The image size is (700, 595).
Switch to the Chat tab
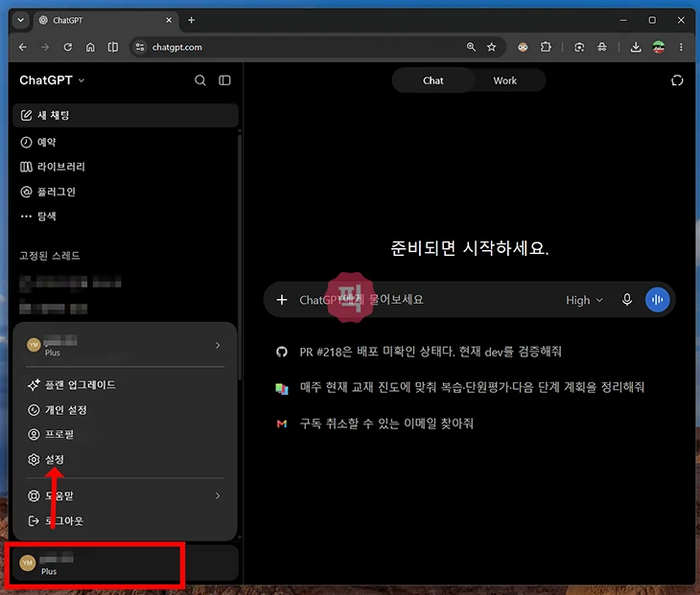pos(433,80)
